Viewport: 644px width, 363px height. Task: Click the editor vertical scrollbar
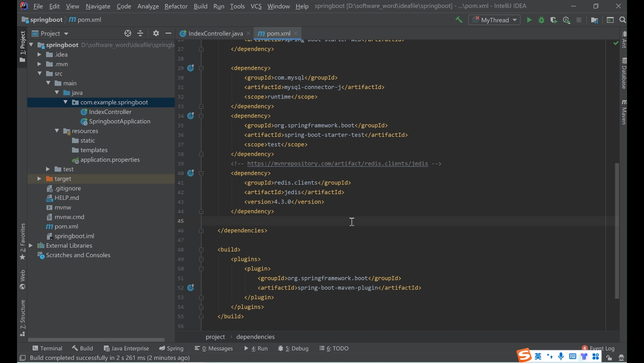[617, 231]
